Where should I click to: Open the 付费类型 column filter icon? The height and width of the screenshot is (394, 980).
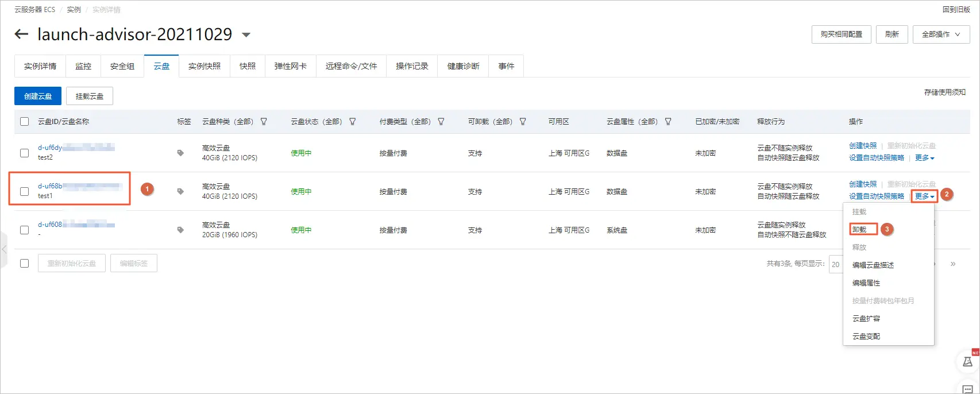tap(441, 122)
